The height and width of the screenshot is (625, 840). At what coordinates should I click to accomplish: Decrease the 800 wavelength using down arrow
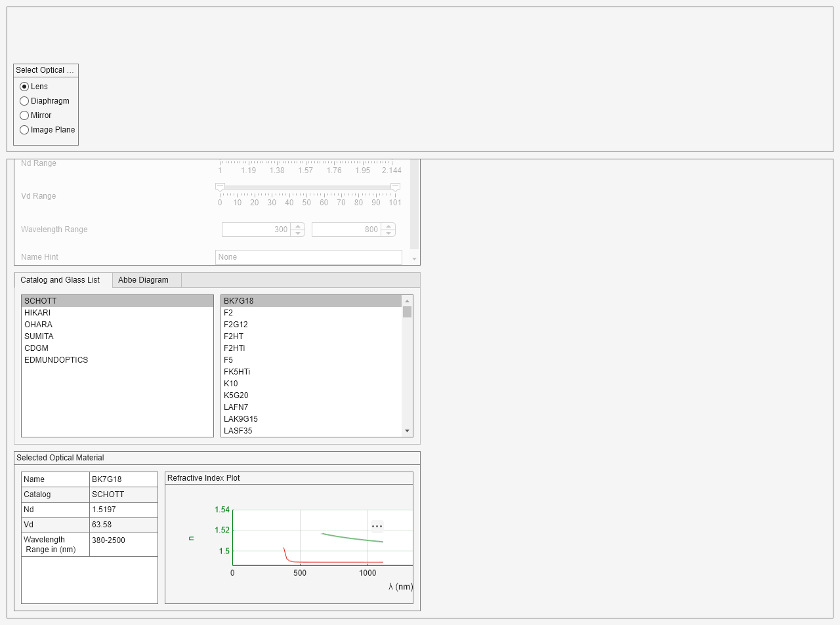[388, 232]
